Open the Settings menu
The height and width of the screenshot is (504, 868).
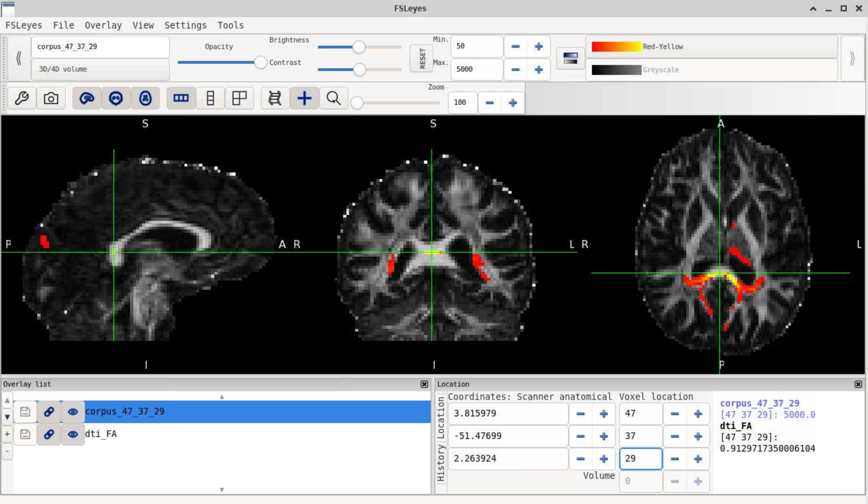pyautogui.click(x=185, y=25)
